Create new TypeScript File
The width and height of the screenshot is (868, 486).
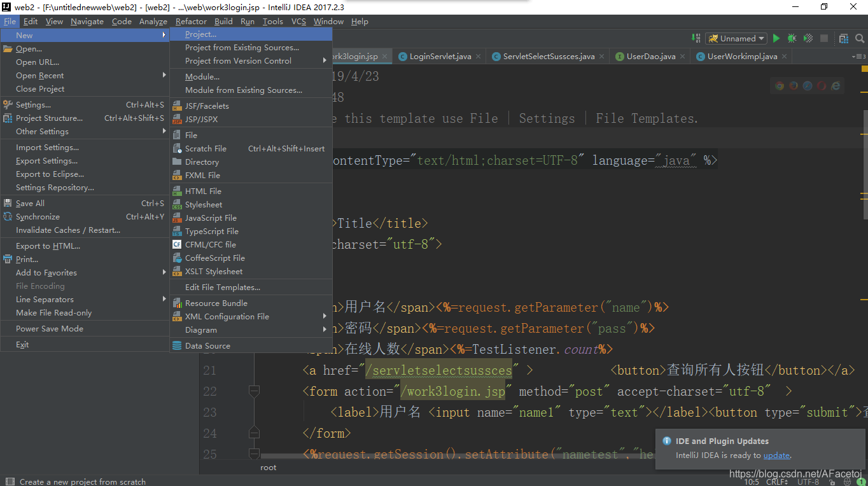(251, 232)
